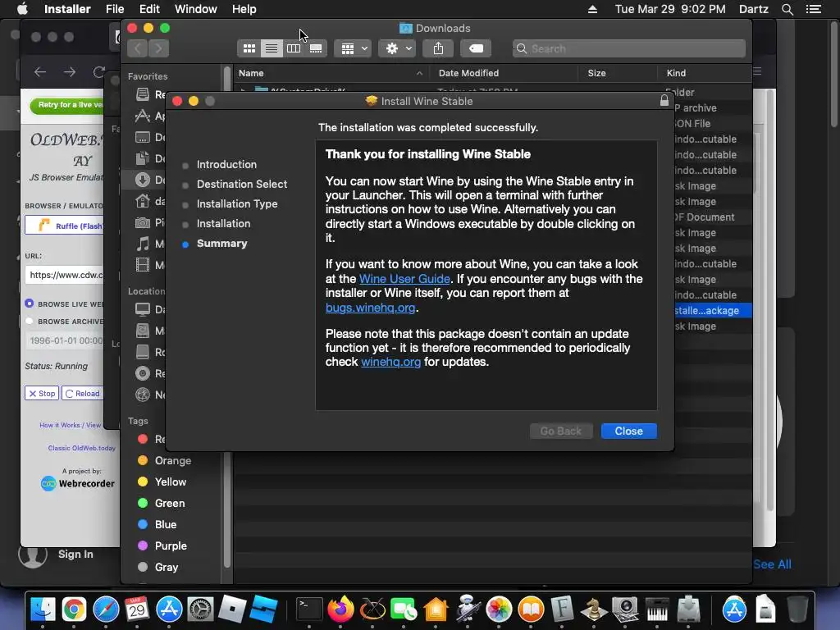Screen dimensions: 840x630
Task: Open FaceTime from the Dock
Action: point(404,609)
